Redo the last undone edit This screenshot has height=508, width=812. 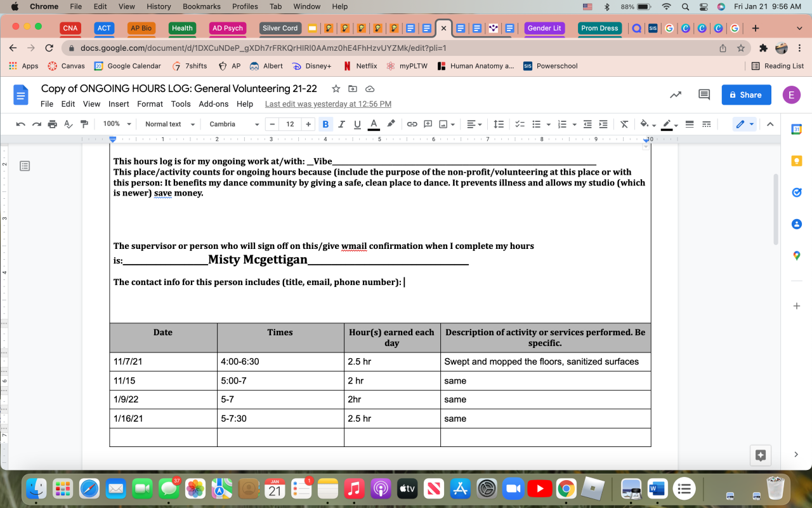[x=37, y=124]
